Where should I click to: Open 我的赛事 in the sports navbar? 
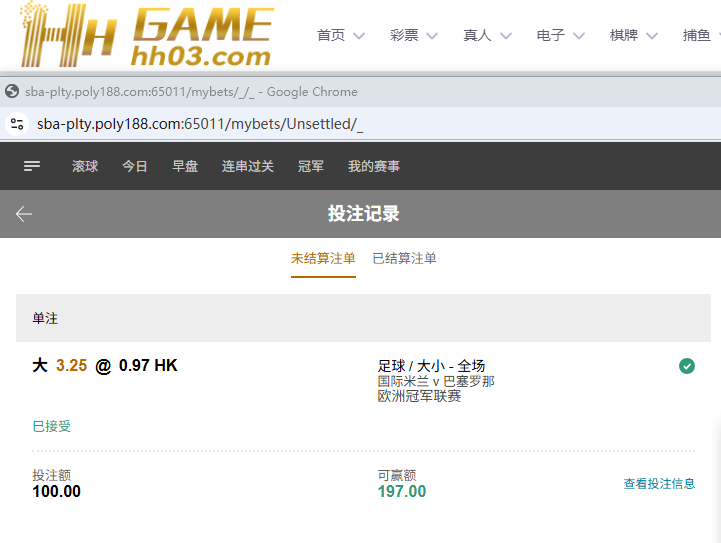[x=374, y=166]
